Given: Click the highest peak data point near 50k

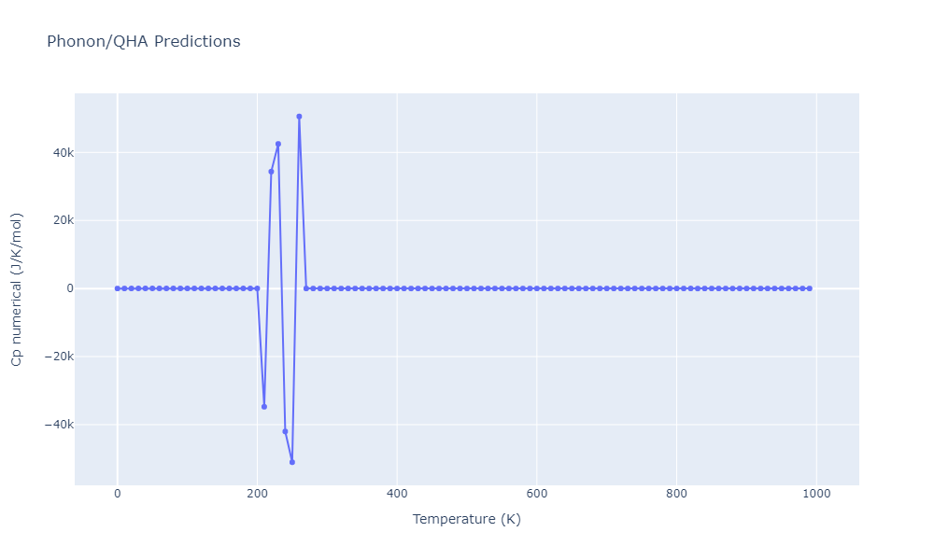Looking at the screenshot, I should (x=299, y=117).
